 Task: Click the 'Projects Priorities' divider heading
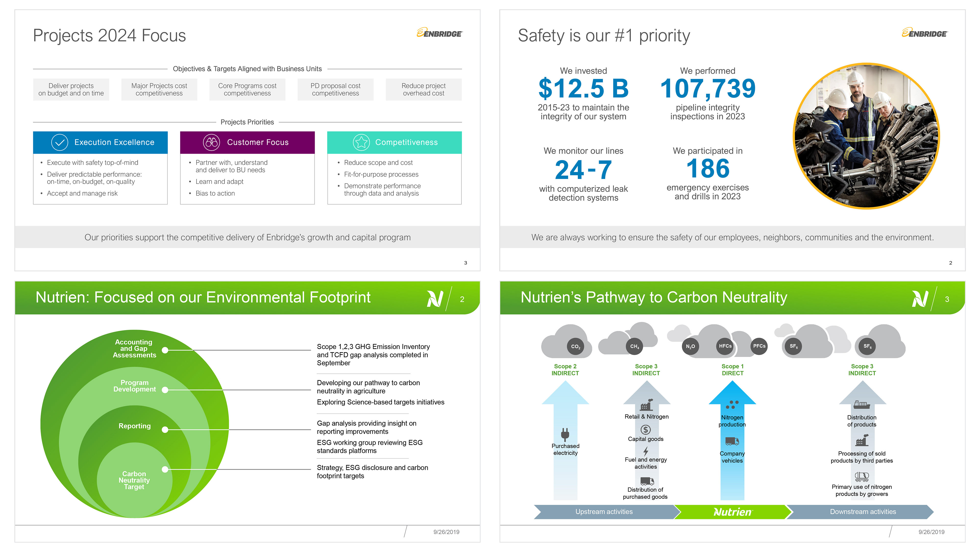[x=247, y=122]
